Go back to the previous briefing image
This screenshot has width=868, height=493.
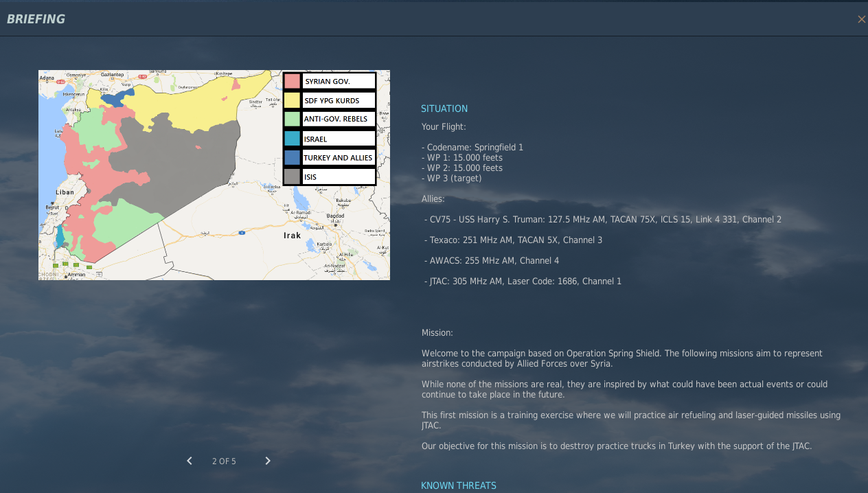pos(190,461)
